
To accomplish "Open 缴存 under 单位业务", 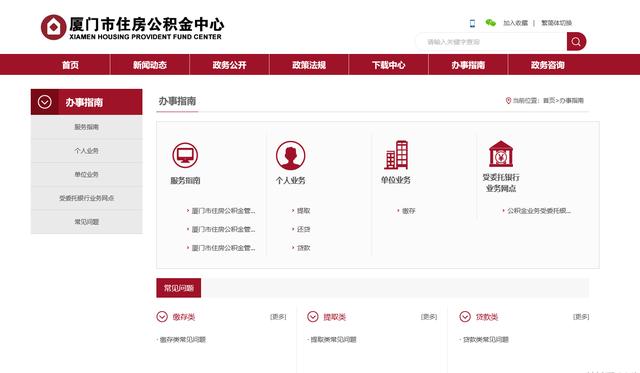I will 409,211.
